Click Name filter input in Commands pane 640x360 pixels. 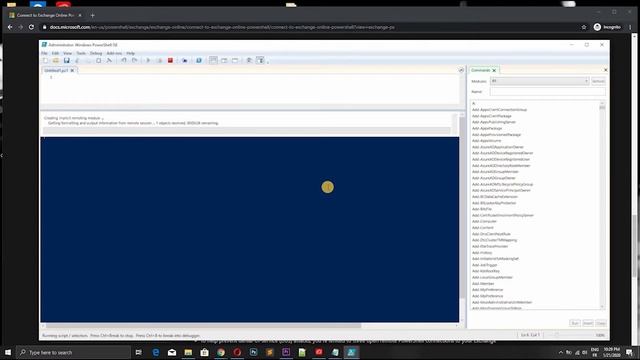pyautogui.click(x=547, y=92)
